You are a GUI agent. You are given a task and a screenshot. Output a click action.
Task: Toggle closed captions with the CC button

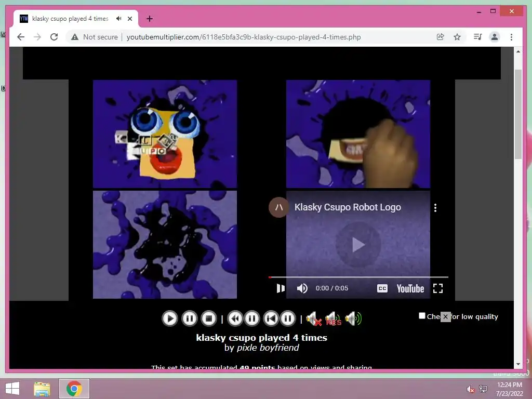(x=382, y=288)
